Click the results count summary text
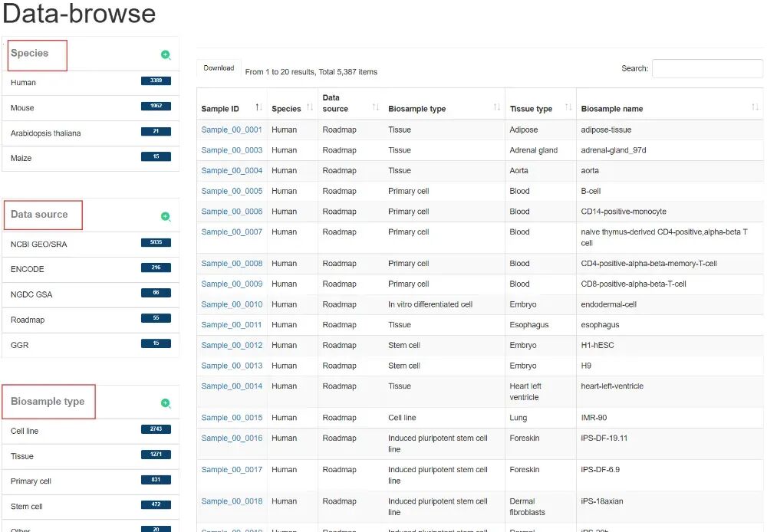This screenshot has width=767, height=532. pyautogui.click(x=311, y=72)
